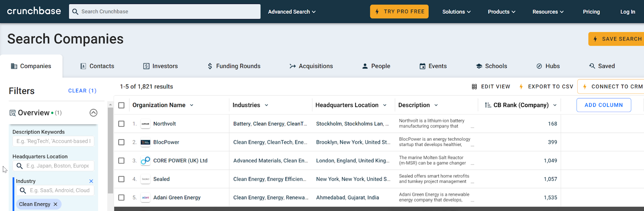Screen dimensions: 644x211
Task: Click the Edit View grid icon
Action: [474, 87]
